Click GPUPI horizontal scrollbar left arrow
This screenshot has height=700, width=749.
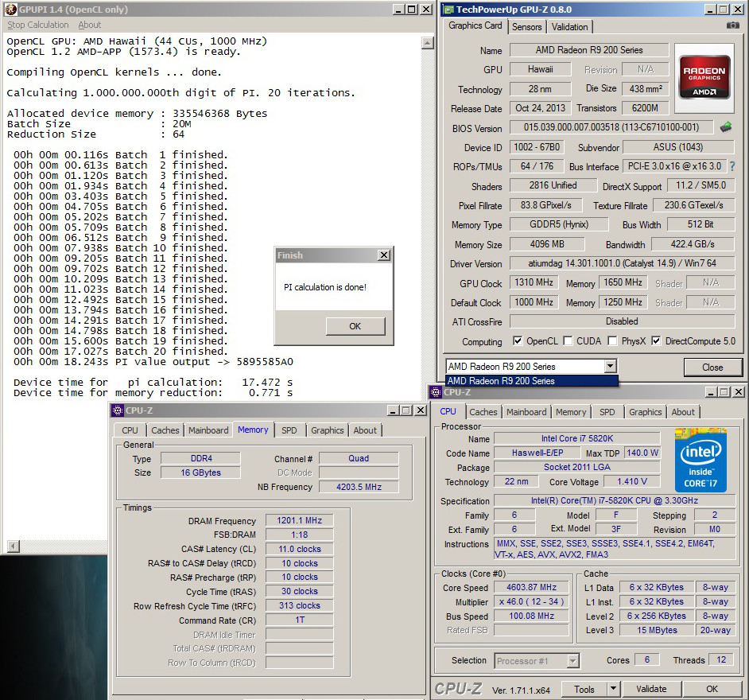pos(14,546)
